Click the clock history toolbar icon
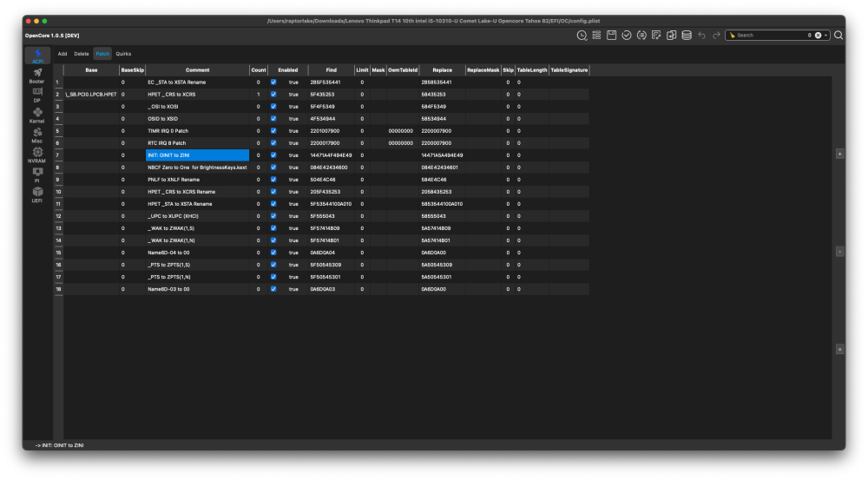868x480 pixels. tap(582, 36)
